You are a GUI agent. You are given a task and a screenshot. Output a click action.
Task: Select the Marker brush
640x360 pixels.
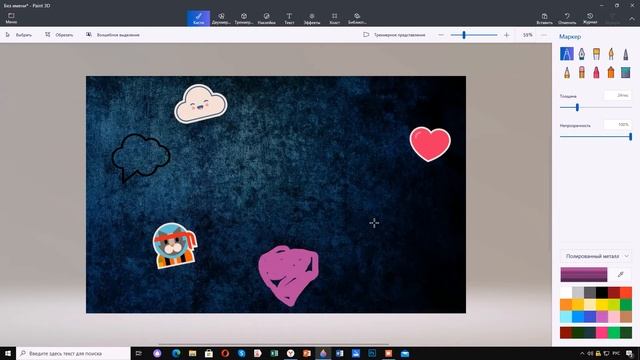coord(567,54)
